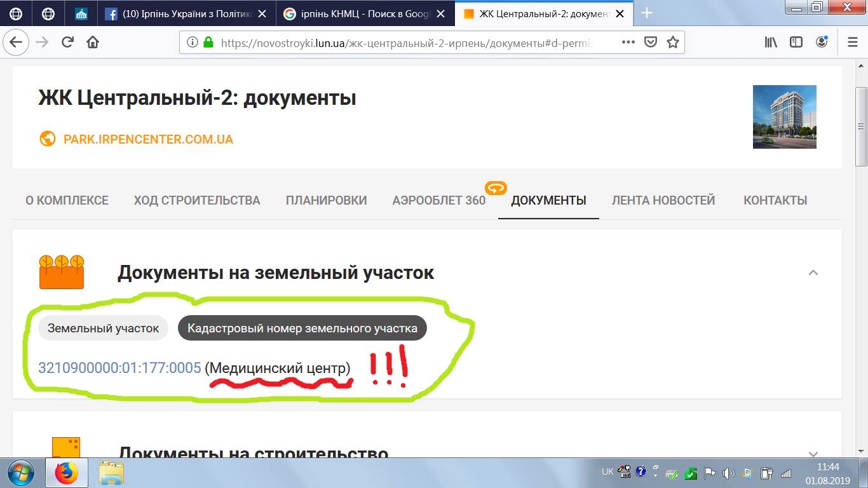Go to the О КОМПЛЕКСЕ section
Screen dimensions: 868x488
pyautogui.click(x=67, y=200)
